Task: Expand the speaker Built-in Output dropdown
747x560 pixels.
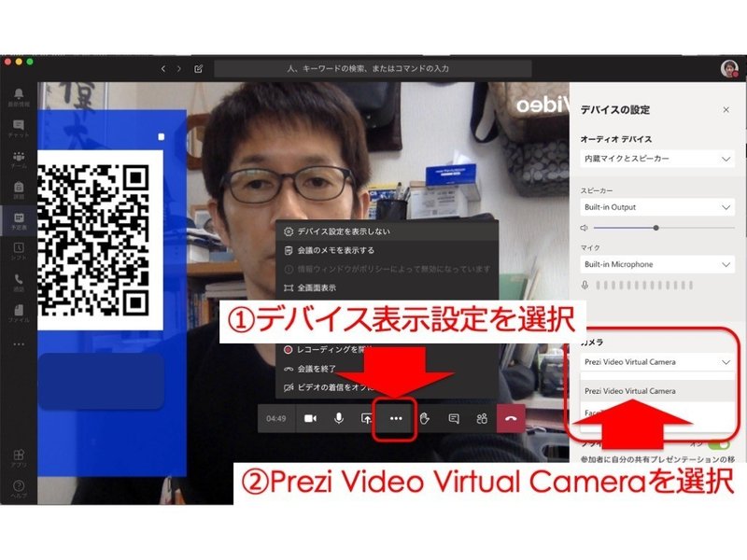Action: (657, 207)
